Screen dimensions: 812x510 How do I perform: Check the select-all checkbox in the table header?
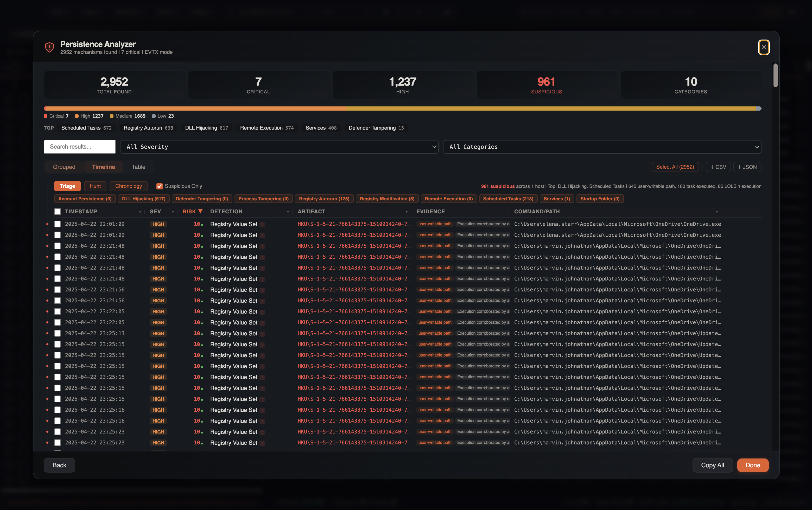tap(58, 211)
